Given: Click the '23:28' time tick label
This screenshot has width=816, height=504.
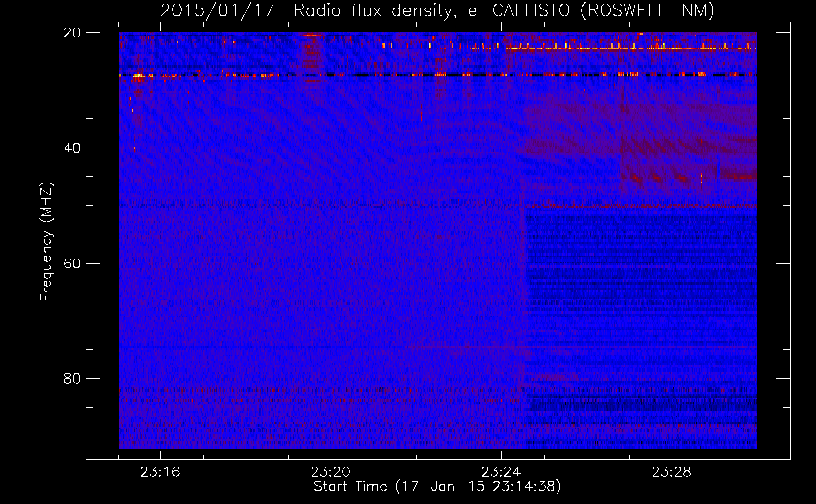Looking at the screenshot, I should (x=672, y=472).
